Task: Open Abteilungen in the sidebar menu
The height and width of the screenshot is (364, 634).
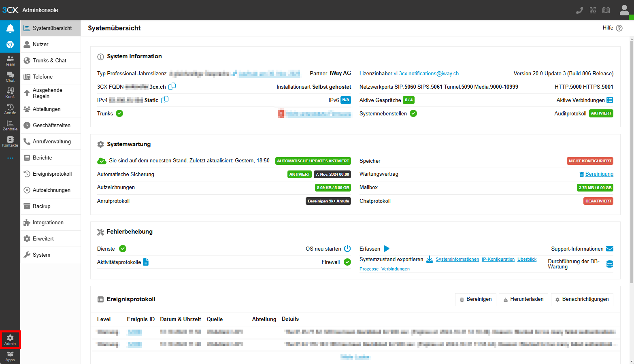Action: [51, 109]
